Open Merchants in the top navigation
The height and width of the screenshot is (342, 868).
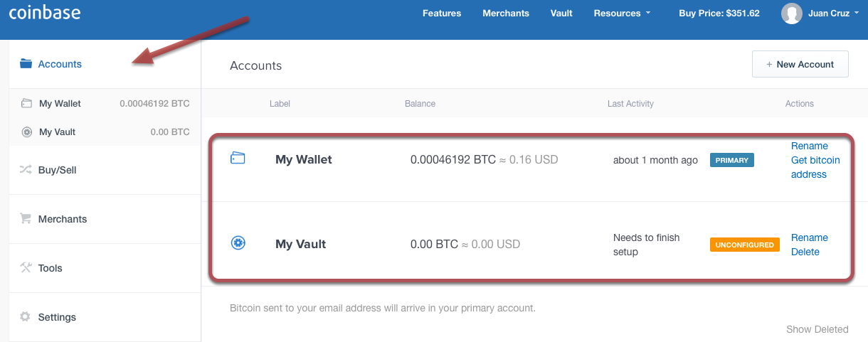pyautogui.click(x=506, y=13)
